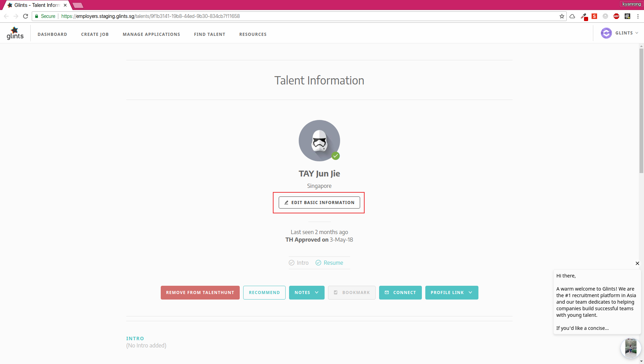Open the ColorZilla eyedropper extension

pyautogui.click(x=584, y=16)
